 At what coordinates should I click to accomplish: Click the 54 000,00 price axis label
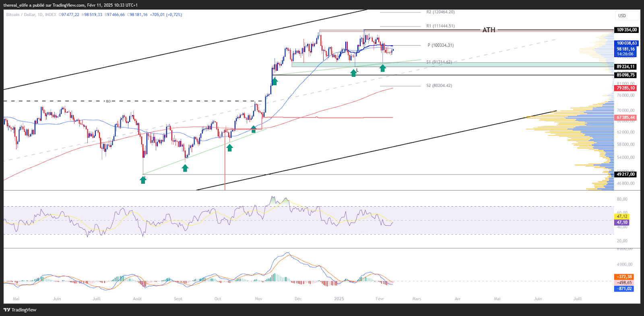pos(625,157)
